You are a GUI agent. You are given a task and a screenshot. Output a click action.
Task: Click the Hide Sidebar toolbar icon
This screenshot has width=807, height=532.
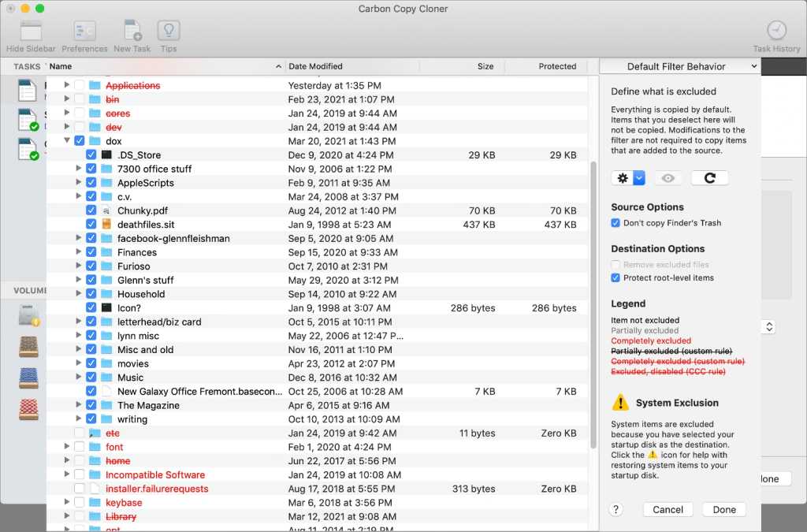tap(31, 31)
